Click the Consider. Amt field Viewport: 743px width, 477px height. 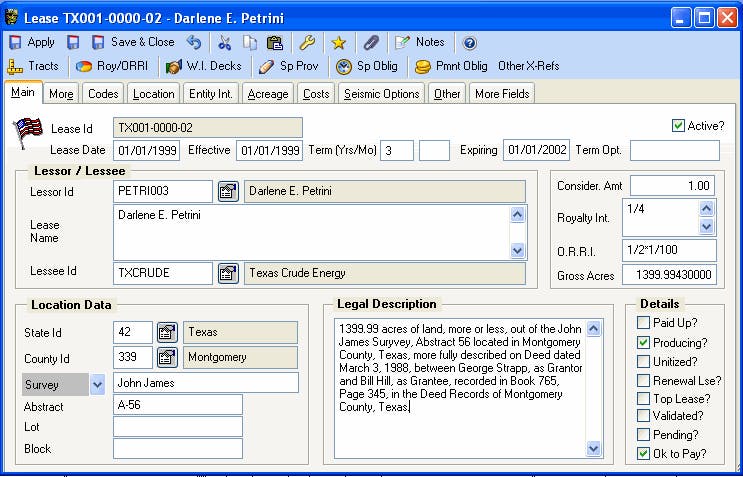point(672,185)
